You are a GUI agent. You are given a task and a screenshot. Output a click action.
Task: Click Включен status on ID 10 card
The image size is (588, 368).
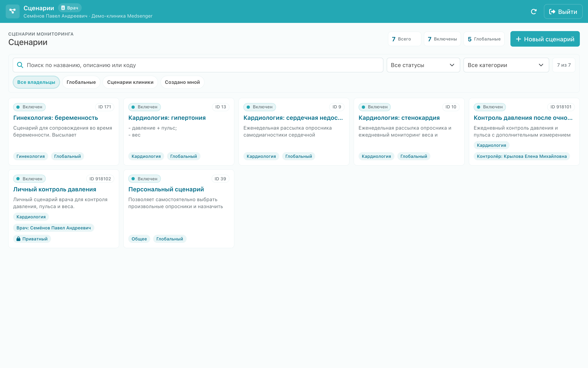pyautogui.click(x=375, y=107)
